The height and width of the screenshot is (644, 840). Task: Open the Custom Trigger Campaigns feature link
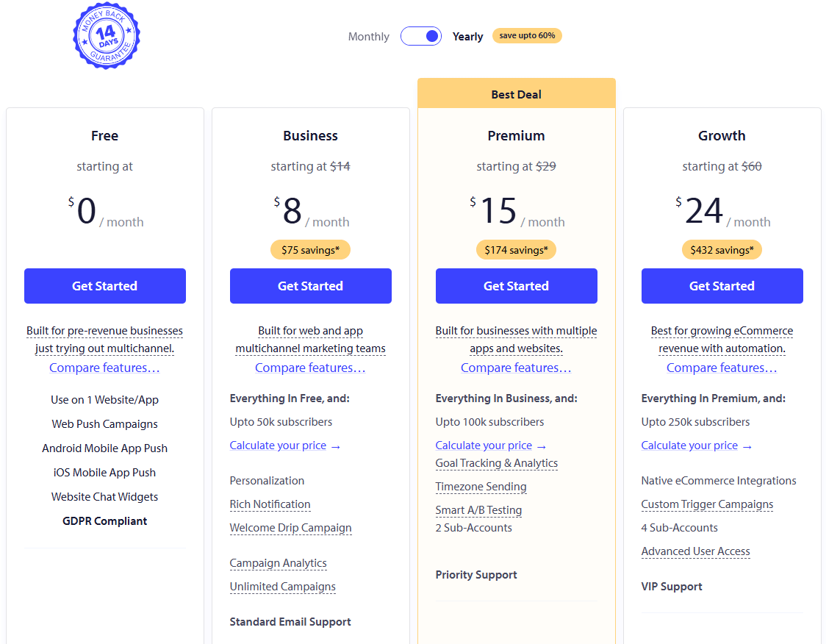tap(707, 504)
